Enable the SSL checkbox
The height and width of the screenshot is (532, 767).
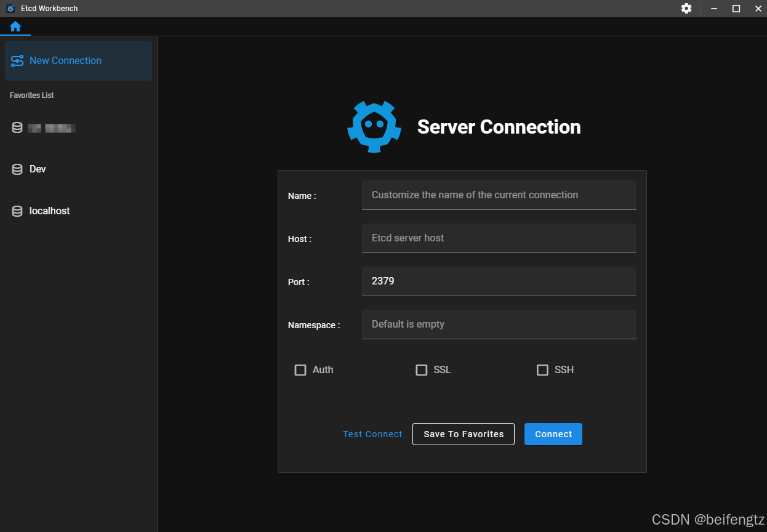[422, 370]
